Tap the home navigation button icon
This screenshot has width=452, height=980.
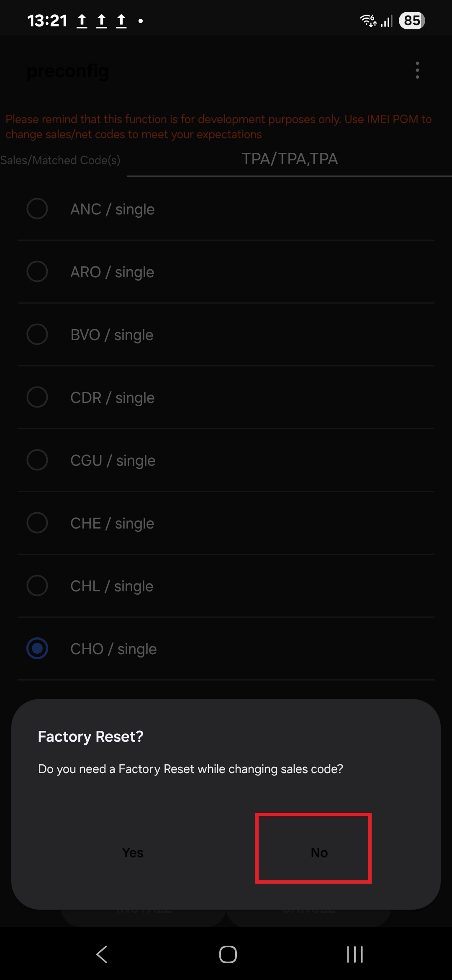[228, 954]
